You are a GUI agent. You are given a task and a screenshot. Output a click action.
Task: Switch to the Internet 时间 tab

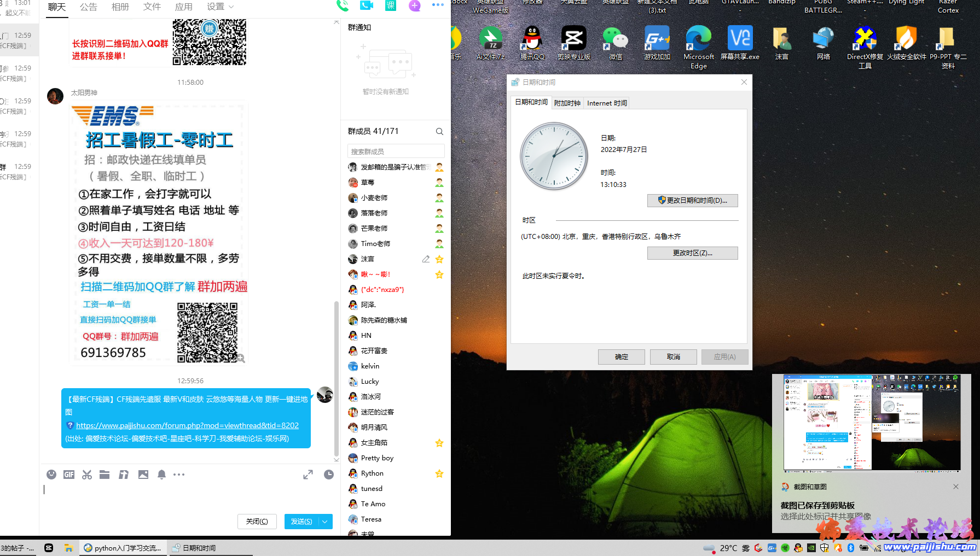[607, 103]
